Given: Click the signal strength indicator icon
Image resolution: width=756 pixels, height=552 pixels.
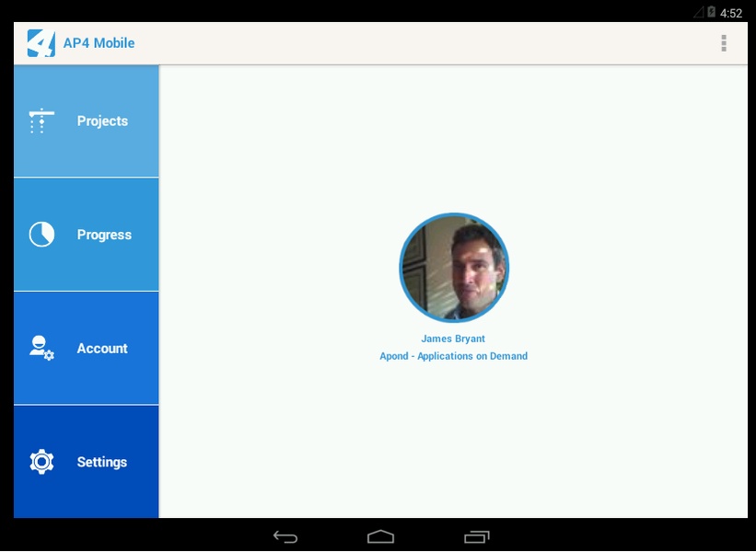Looking at the screenshot, I should [x=698, y=12].
